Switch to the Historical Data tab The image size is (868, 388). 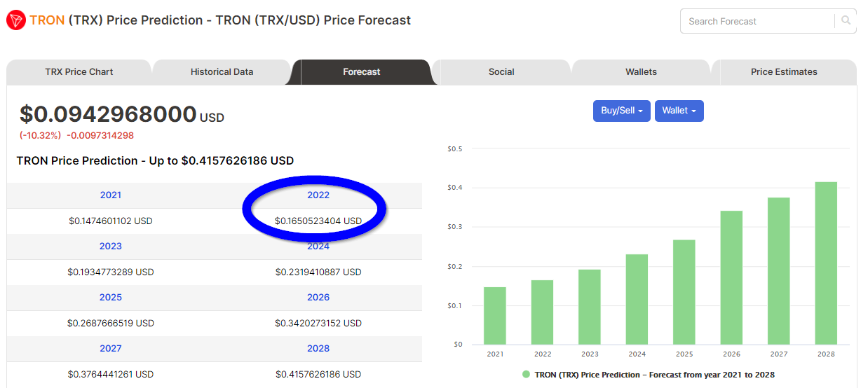click(222, 71)
